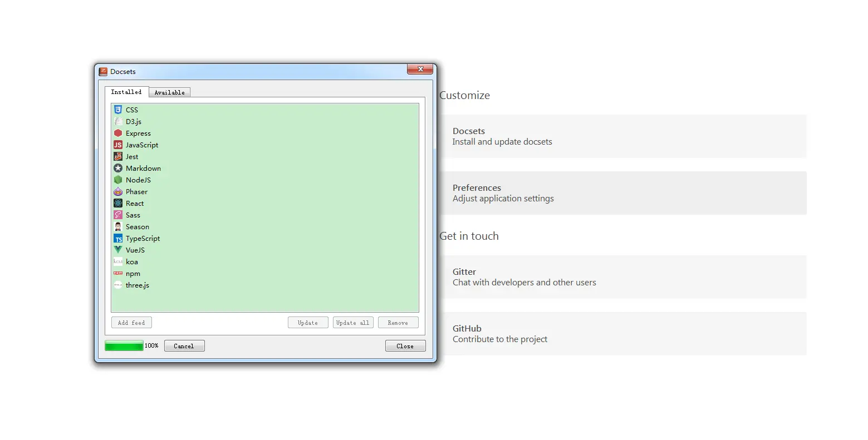
Task: Select the Express docset name
Action: 138,133
